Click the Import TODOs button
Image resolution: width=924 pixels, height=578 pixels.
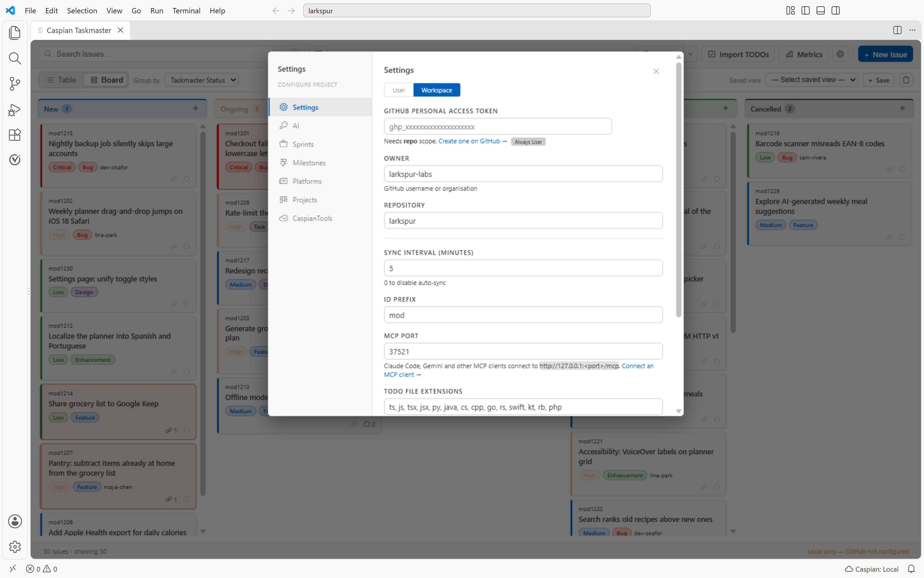click(738, 54)
